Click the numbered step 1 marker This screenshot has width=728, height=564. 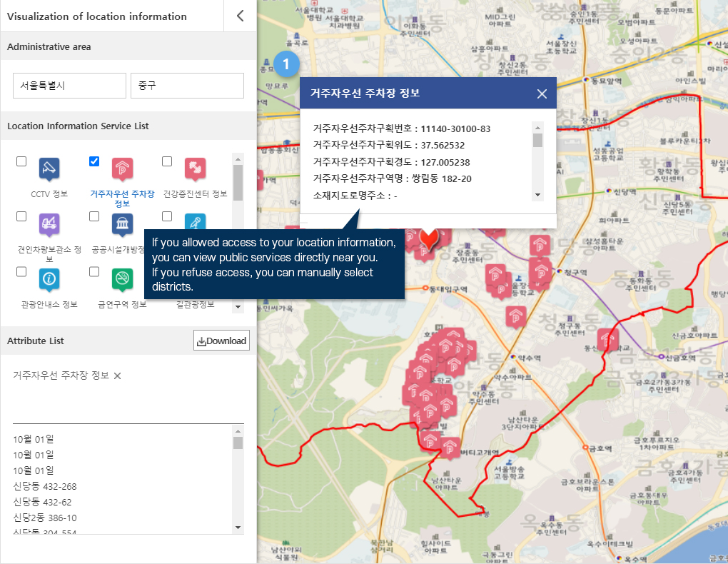tap(286, 64)
